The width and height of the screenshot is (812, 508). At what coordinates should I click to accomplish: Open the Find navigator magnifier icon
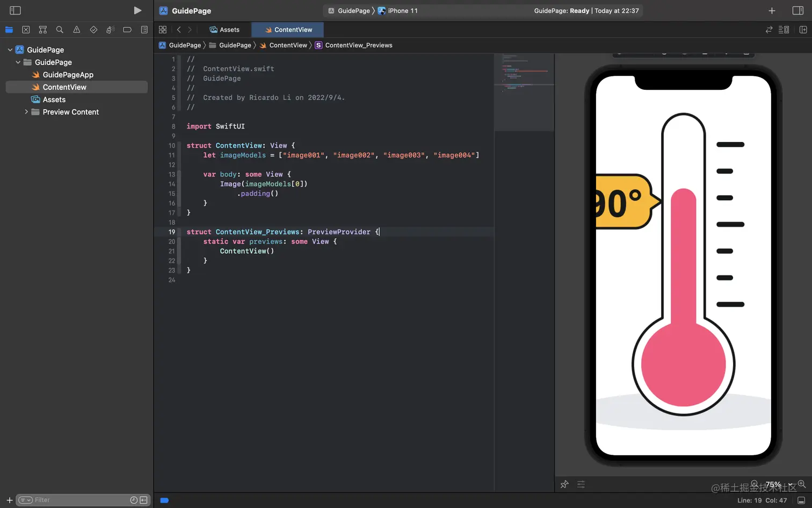pyautogui.click(x=60, y=30)
